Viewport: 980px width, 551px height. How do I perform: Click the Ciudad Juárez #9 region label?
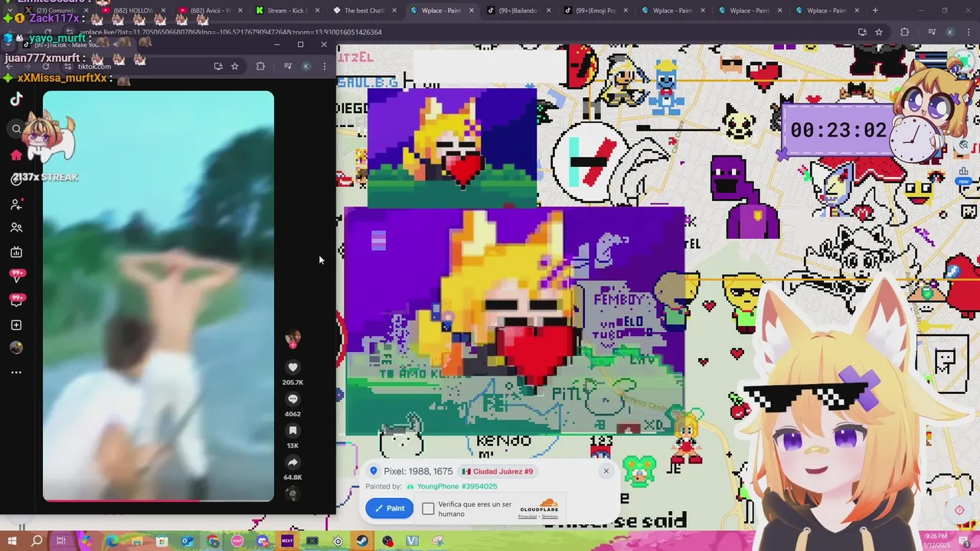coord(498,471)
